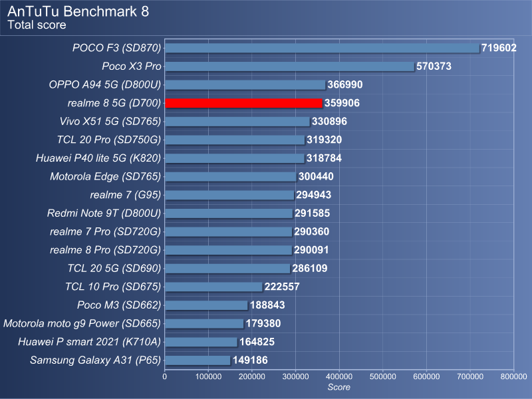This screenshot has width=532, height=399.
Task: Click the score value 330896
Action: click(x=329, y=121)
